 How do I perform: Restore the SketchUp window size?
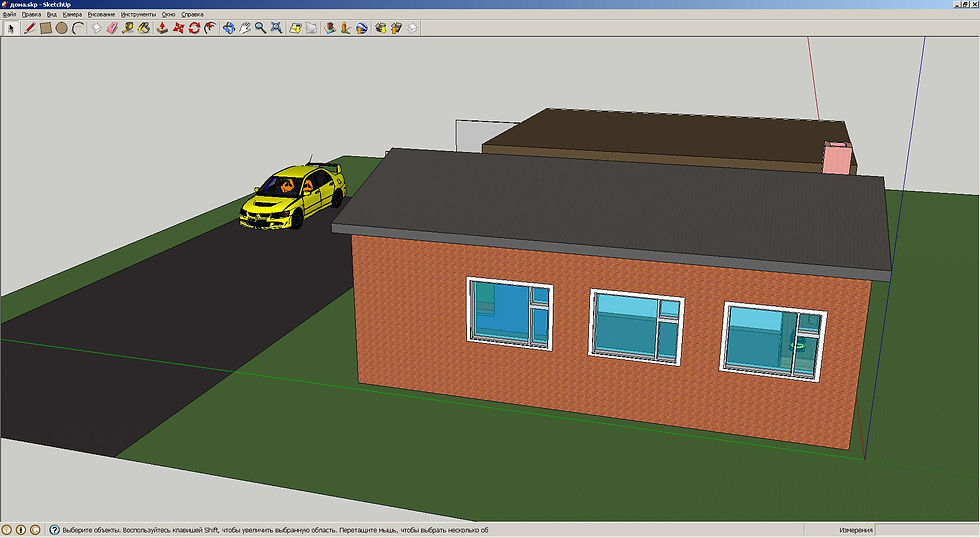(x=965, y=4)
